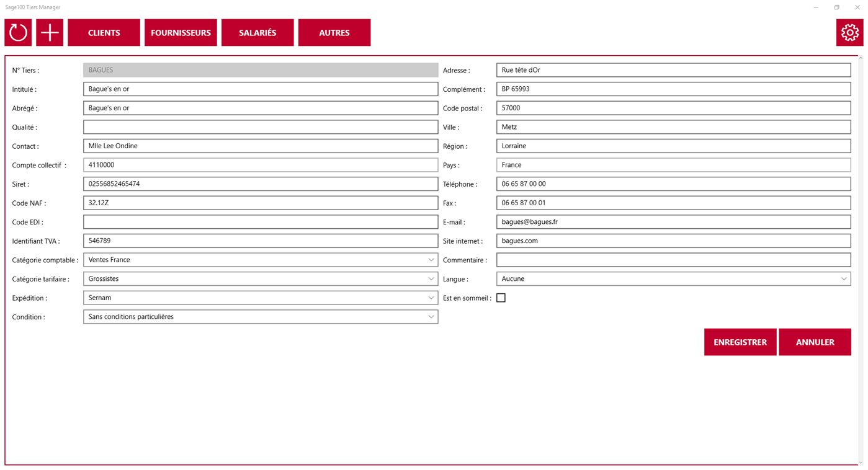Click inside the Intitulé field
Viewport: 868px width, 470px height.
(261, 89)
